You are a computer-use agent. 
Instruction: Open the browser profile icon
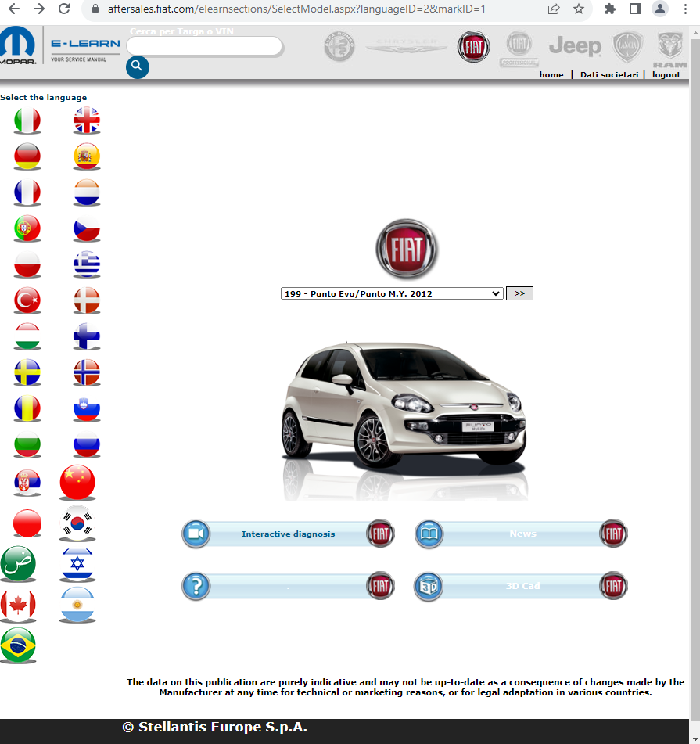[659, 9]
